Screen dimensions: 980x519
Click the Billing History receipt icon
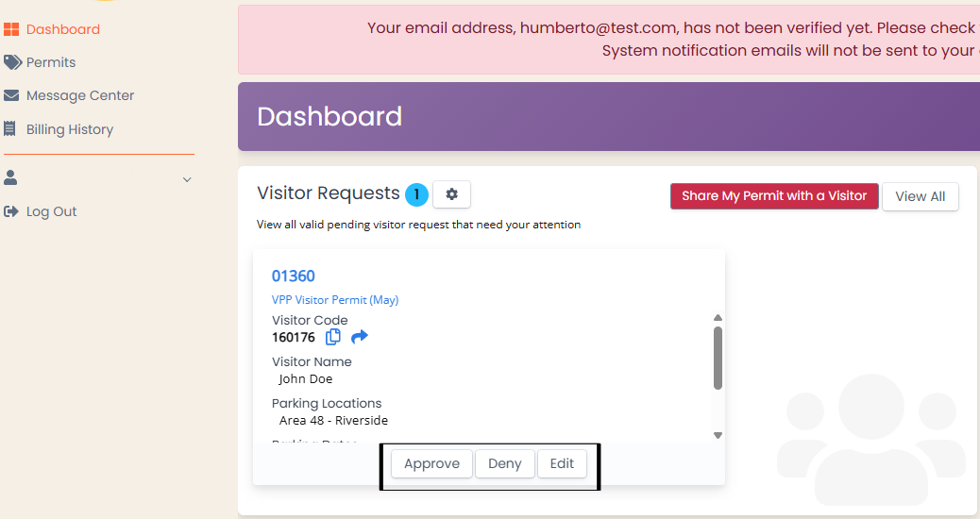point(9,129)
